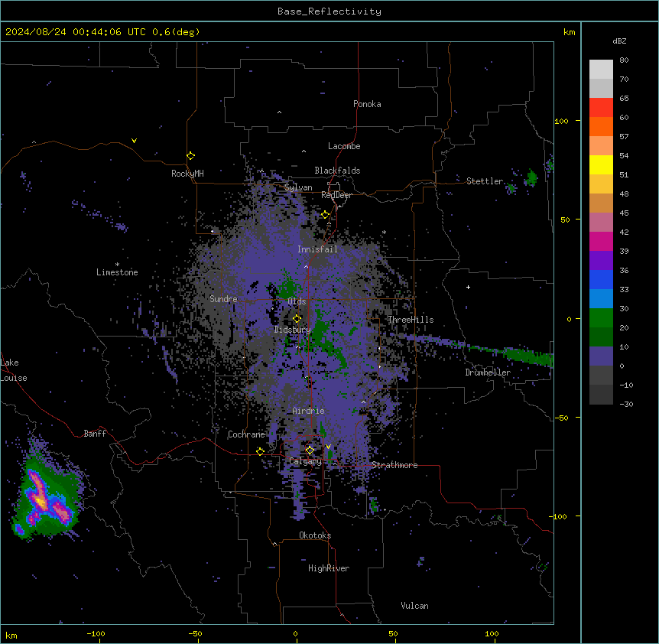Viewport: 659px width, 644px height.
Task: Click the yellow V marker east of Calgary
Action: point(328,447)
